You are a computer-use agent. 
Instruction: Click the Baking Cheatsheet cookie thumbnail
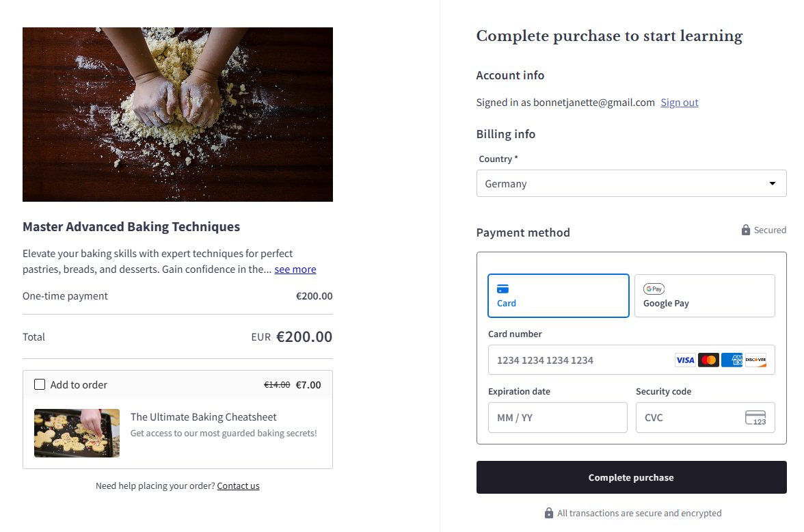tap(77, 434)
